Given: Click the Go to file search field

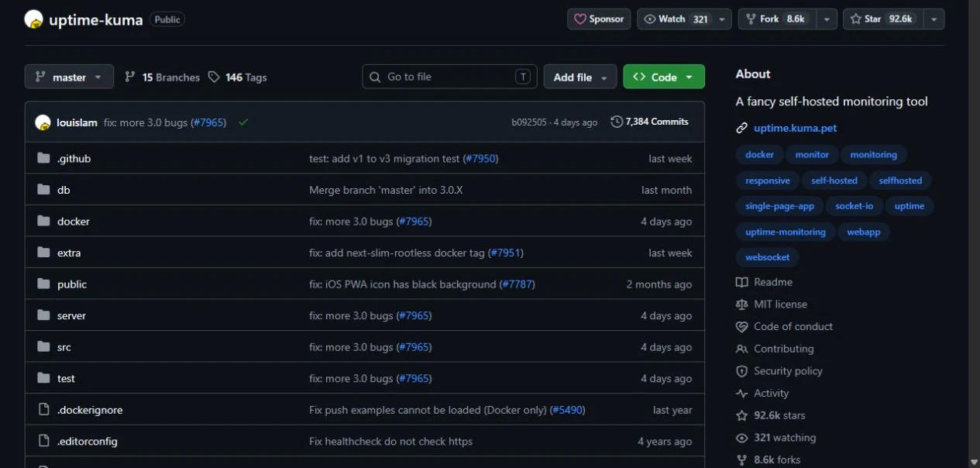Looking at the screenshot, I should point(449,77).
